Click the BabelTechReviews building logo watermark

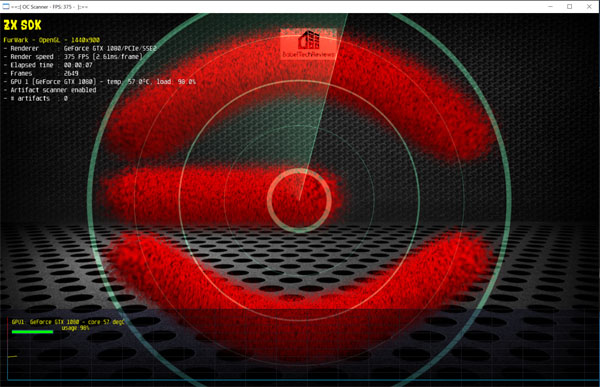coord(308,44)
